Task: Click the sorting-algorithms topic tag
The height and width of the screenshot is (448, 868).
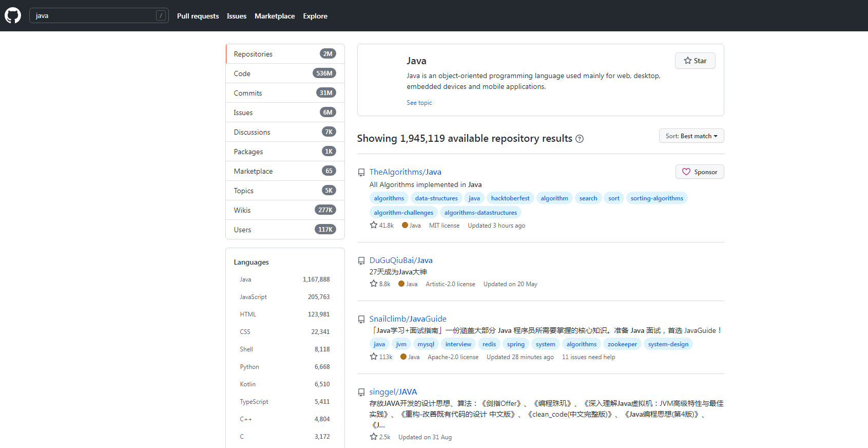Action: (x=657, y=198)
